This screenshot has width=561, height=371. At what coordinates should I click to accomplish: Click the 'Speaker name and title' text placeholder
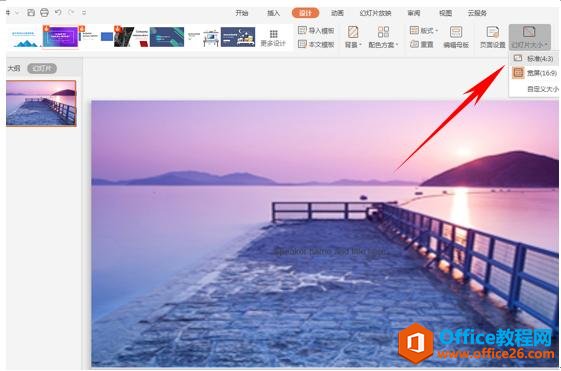coord(330,252)
